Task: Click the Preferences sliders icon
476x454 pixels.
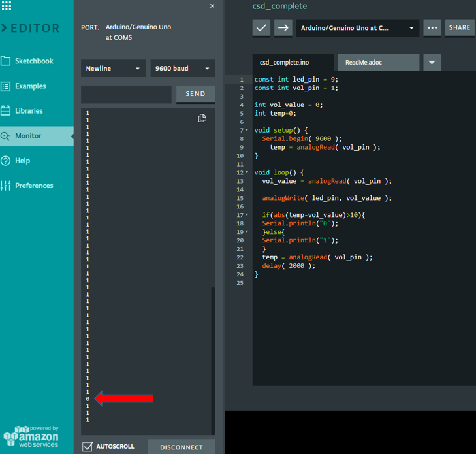Action: click(5, 186)
